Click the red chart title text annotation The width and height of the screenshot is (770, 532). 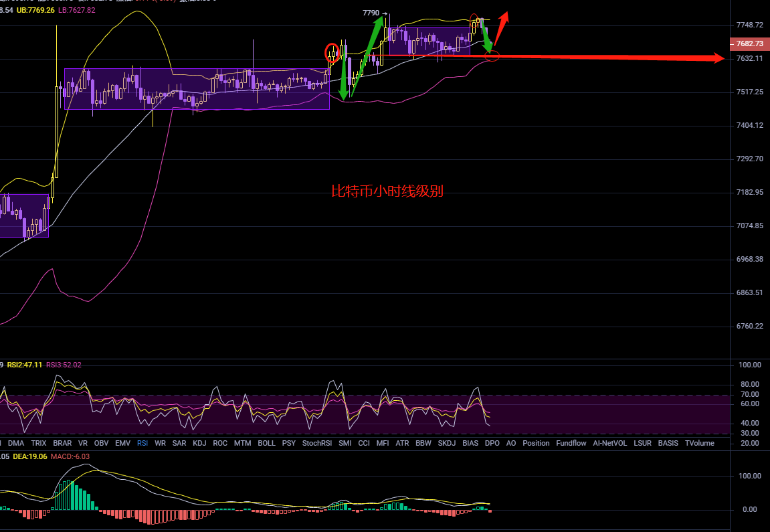coord(387,191)
